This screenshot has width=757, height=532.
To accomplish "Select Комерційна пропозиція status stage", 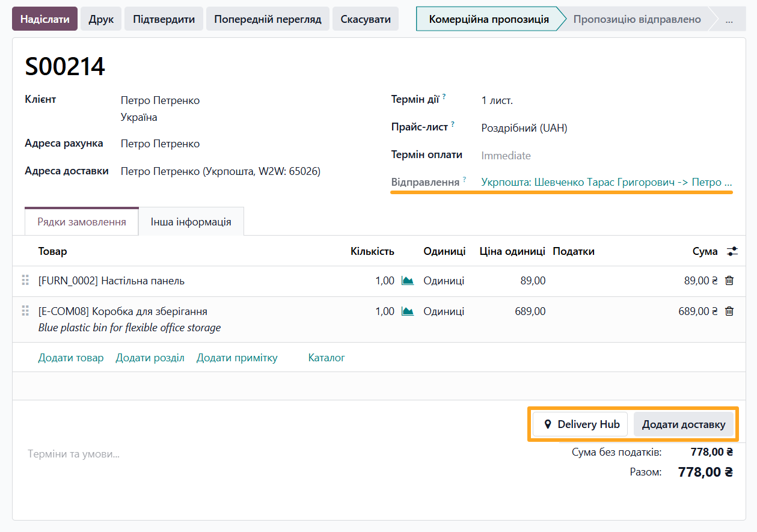I will coord(489,19).
